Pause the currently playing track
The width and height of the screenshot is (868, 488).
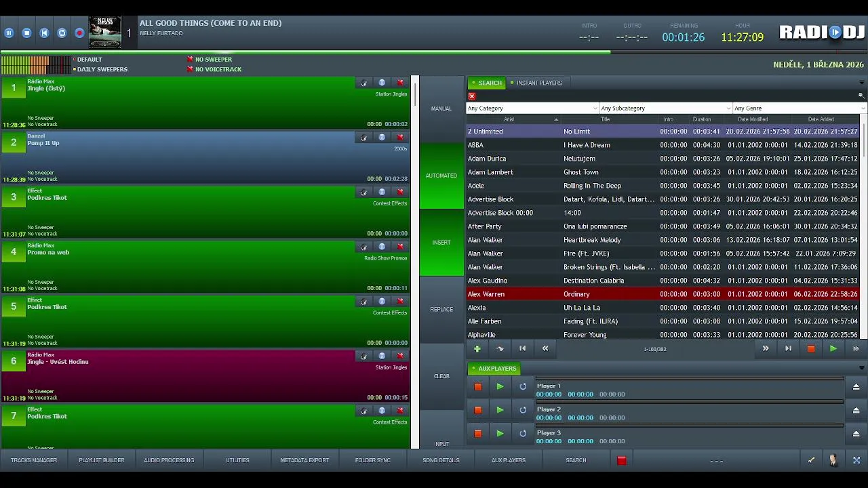tap(9, 33)
